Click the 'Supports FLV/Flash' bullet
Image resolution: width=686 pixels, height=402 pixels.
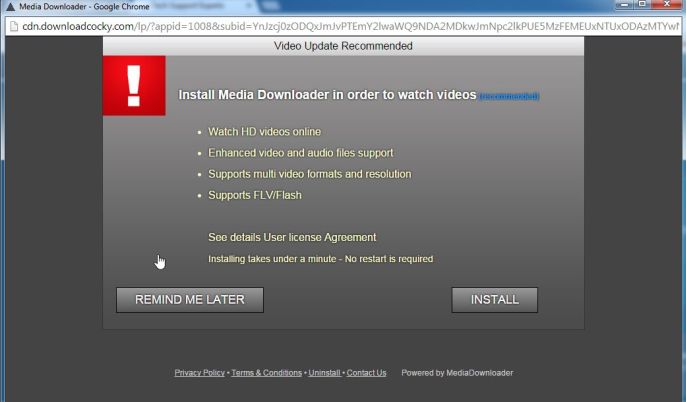pos(255,195)
